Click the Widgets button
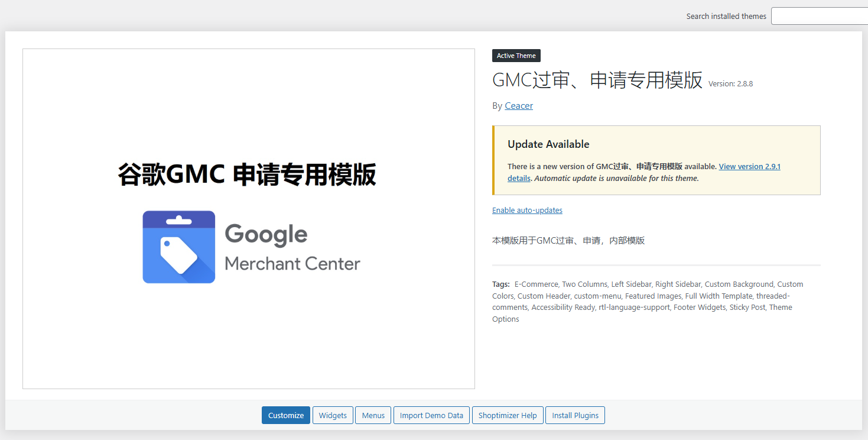 [332, 415]
